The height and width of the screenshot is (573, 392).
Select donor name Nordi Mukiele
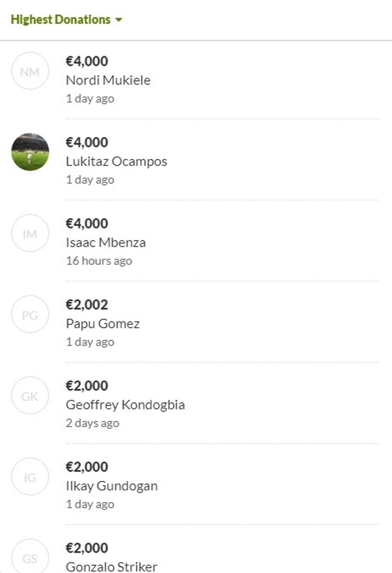click(108, 80)
